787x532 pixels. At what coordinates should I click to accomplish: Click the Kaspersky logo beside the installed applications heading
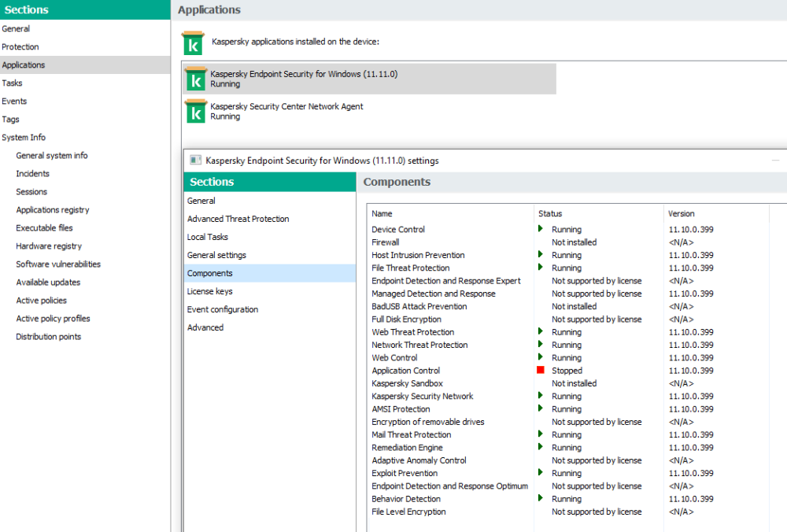pos(192,42)
